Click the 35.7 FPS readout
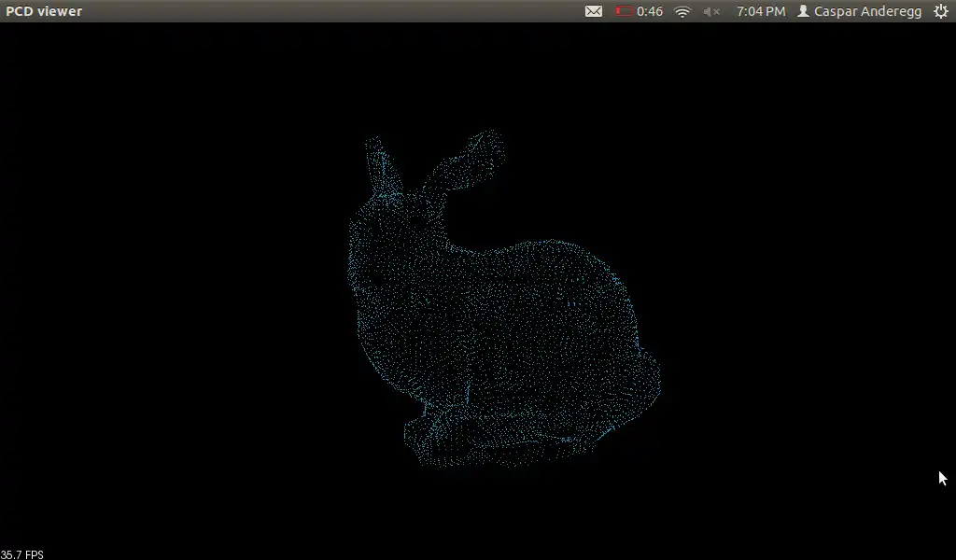This screenshot has width=956, height=560. point(22,554)
